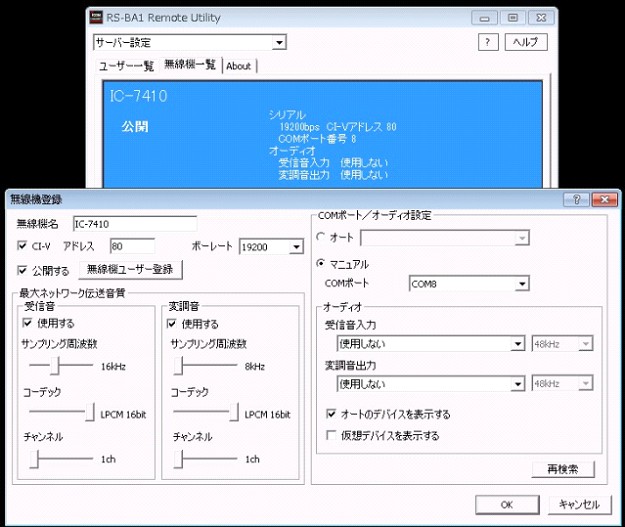The height and width of the screenshot is (527, 625).
Task: Click the 公開 status text in the IC-7410 entry
Action: point(135,127)
